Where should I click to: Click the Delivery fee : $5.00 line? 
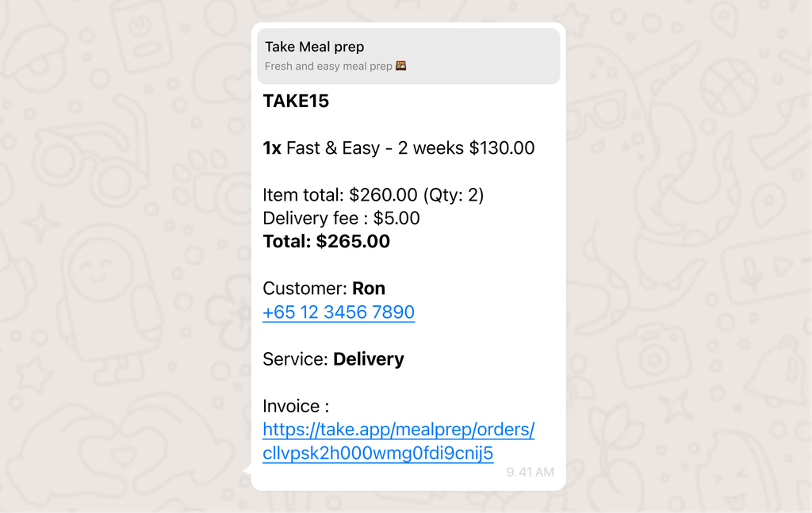click(x=341, y=218)
